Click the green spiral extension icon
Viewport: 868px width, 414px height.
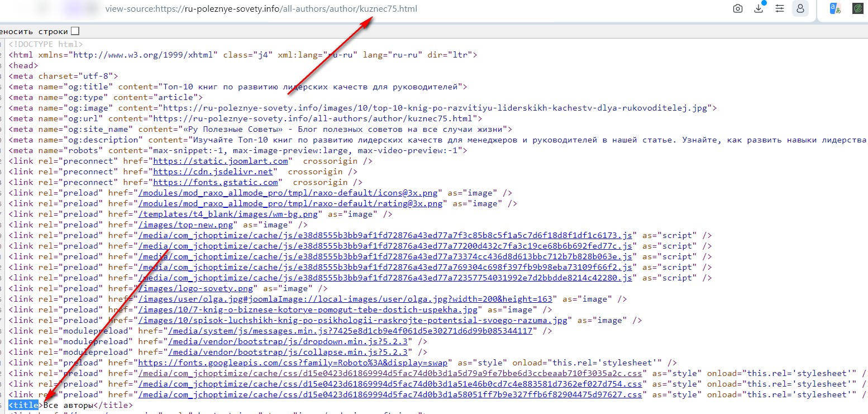[x=857, y=8]
